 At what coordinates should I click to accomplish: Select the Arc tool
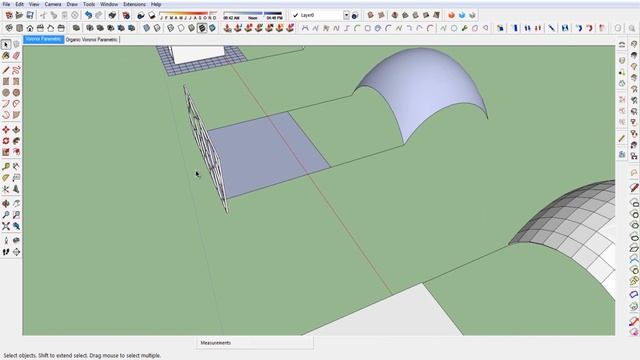tap(6, 104)
